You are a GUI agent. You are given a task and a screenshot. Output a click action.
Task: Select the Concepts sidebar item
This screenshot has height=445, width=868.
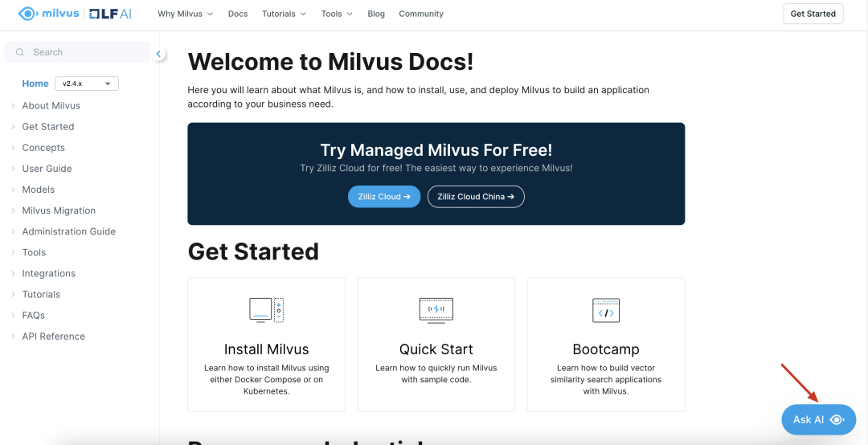(x=43, y=148)
